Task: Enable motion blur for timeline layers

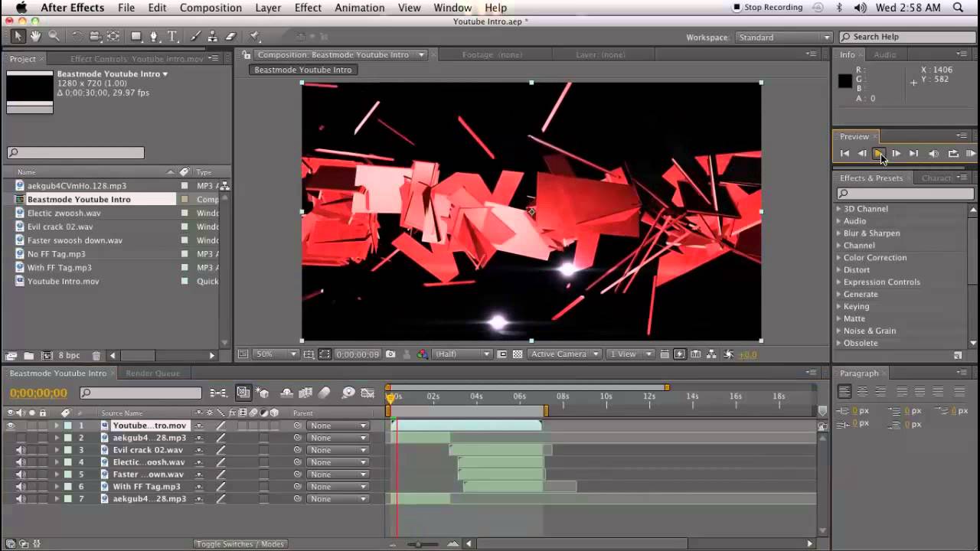Action: [x=325, y=393]
